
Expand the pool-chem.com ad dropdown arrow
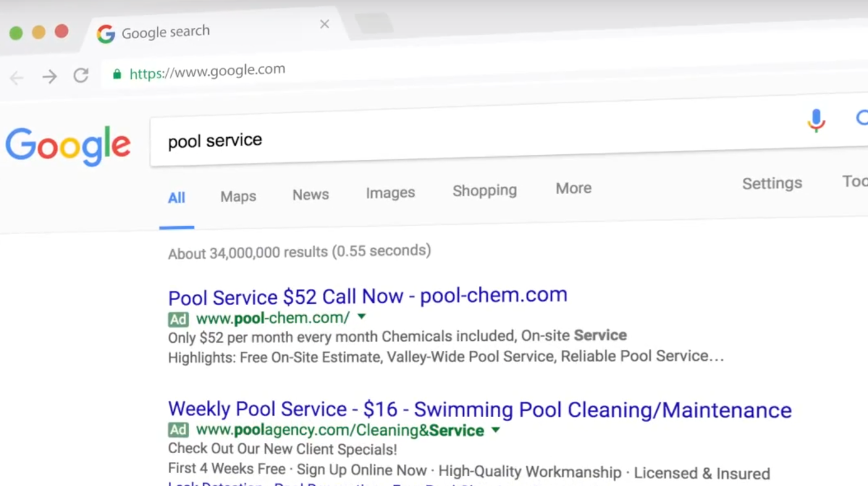(x=362, y=317)
